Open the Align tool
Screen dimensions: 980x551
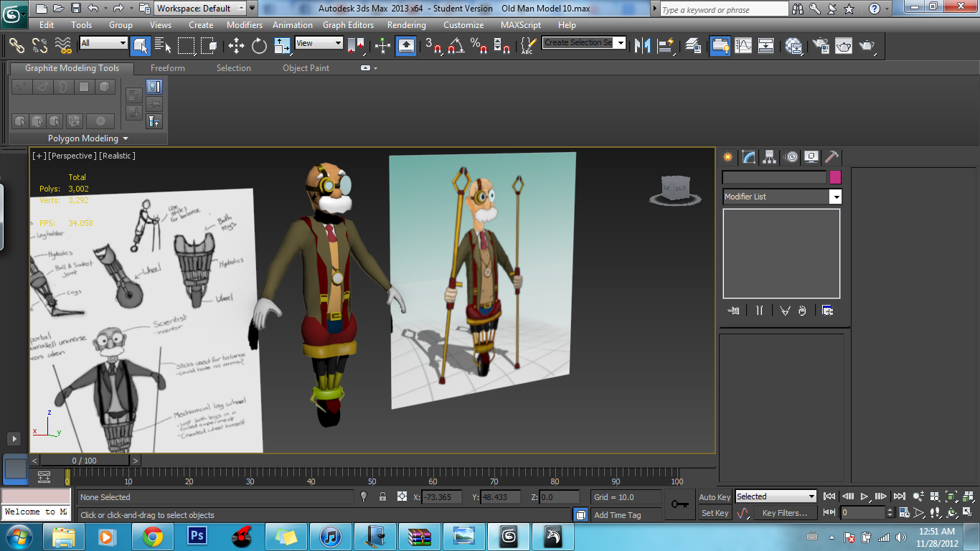point(666,46)
